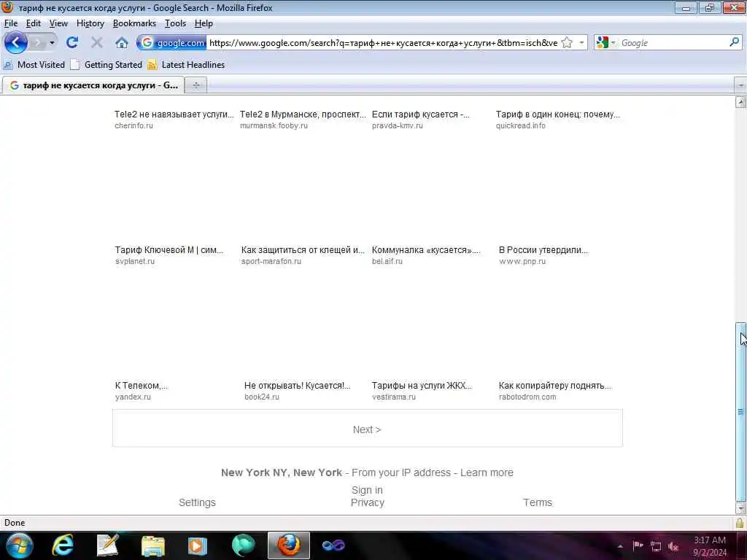Open the notepad-and-pencil taskbar app

(108, 545)
